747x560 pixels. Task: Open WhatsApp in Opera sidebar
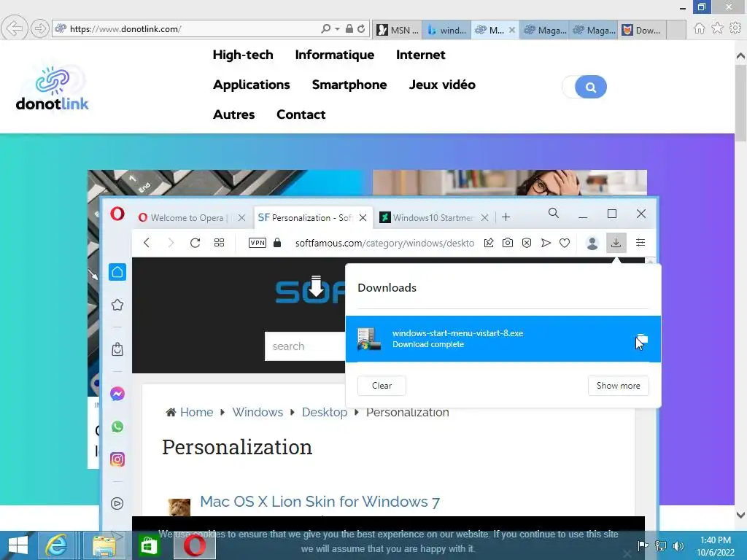point(117,427)
